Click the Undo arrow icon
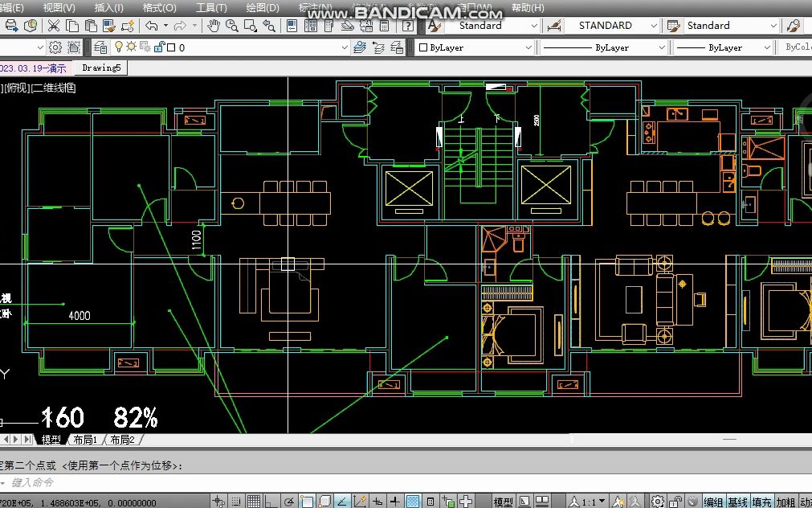The width and height of the screenshot is (812, 508). [x=151, y=26]
